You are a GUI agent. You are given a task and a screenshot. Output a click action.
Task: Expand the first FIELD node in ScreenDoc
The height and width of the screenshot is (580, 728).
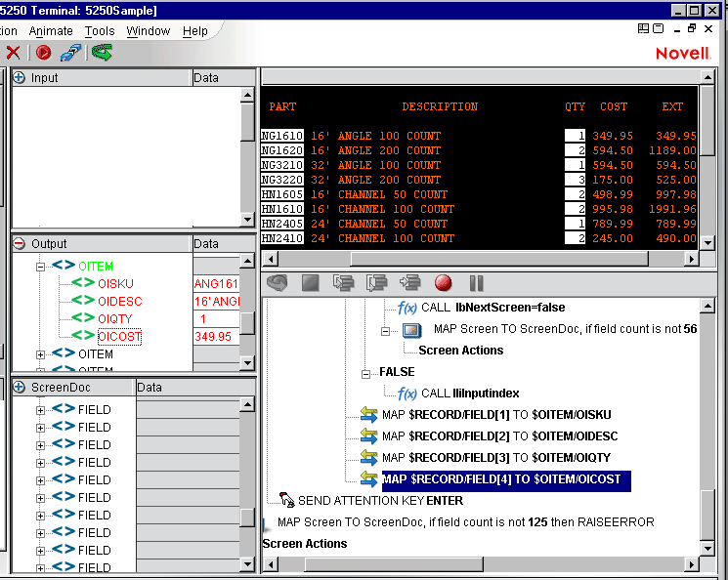[x=41, y=409]
